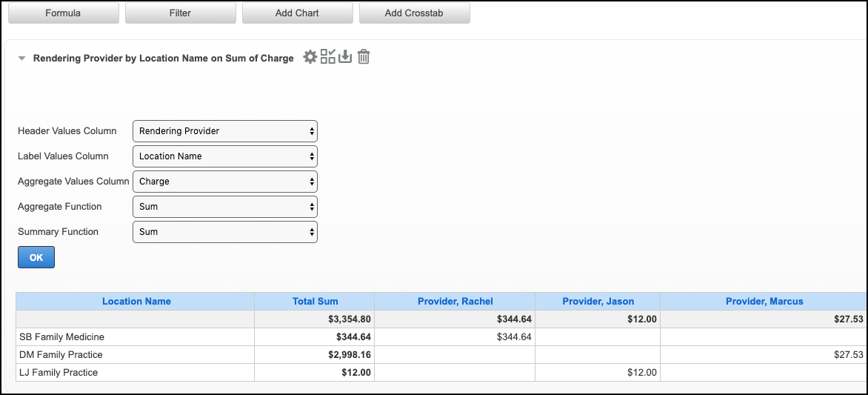Screen dimensions: 868x395
Task: Open the Aggregate Function dropdown
Action: [x=224, y=207]
